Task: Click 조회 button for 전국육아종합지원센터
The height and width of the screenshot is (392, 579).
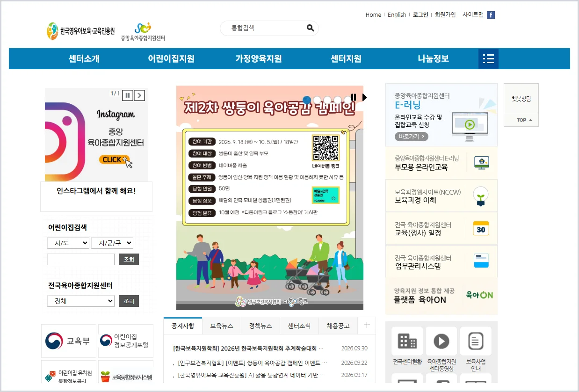Action: pos(129,301)
